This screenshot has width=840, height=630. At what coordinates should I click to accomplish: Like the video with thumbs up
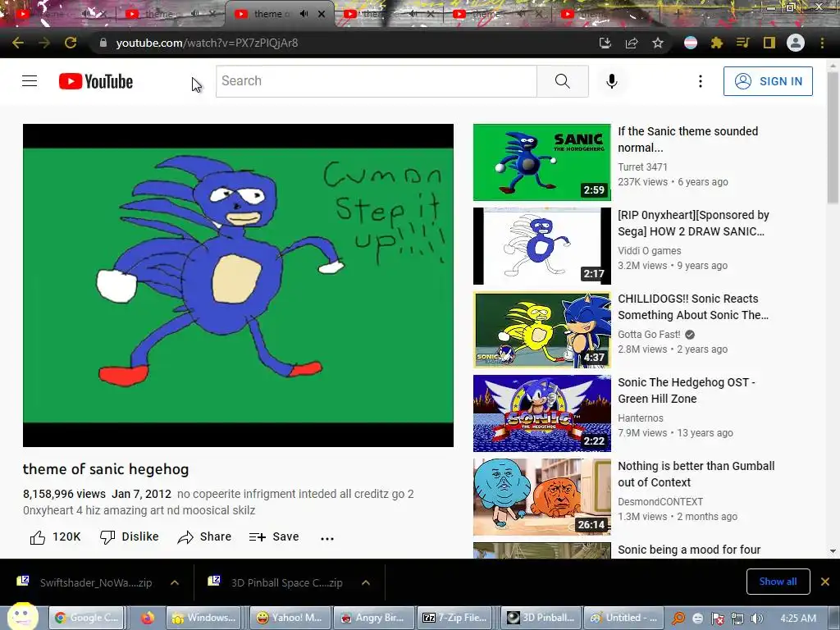pos(38,537)
